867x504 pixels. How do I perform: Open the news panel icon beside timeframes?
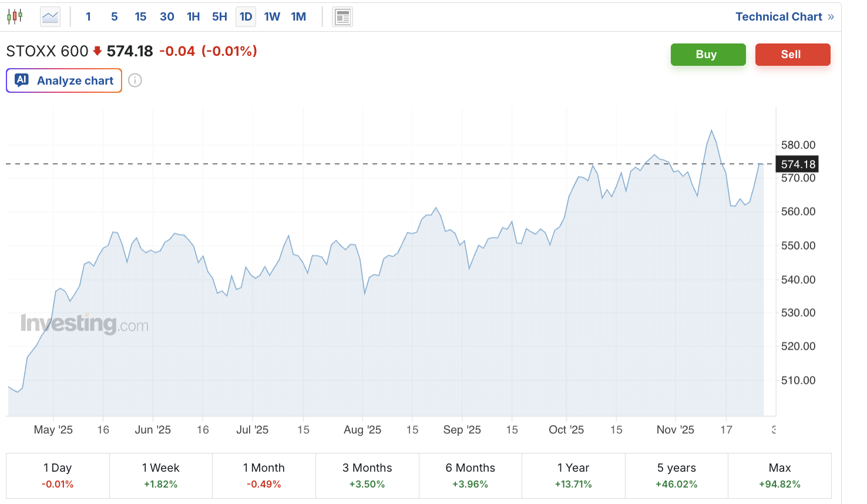click(342, 16)
